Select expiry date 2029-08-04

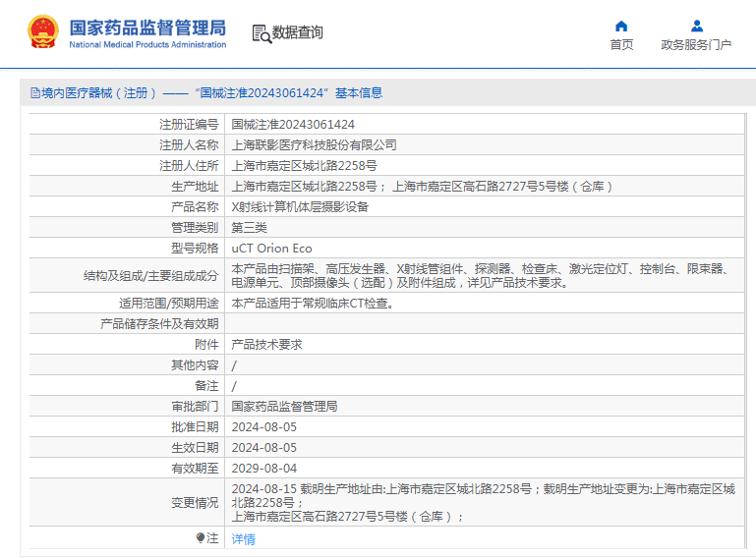click(x=264, y=469)
